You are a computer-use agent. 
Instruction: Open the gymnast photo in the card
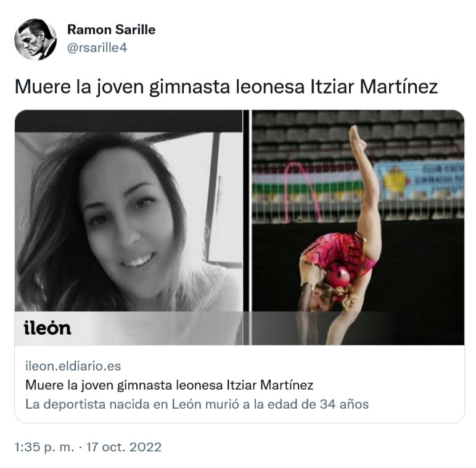[358, 228]
